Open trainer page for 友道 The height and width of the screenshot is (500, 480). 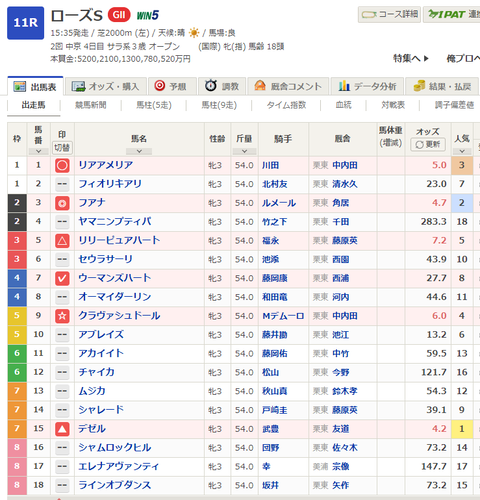(341, 429)
